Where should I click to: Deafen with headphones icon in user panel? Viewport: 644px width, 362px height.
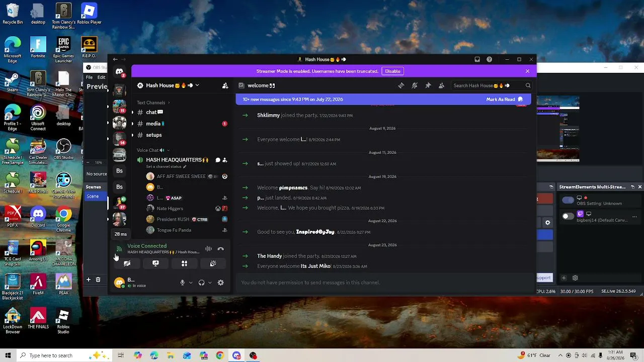(x=202, y=283)
